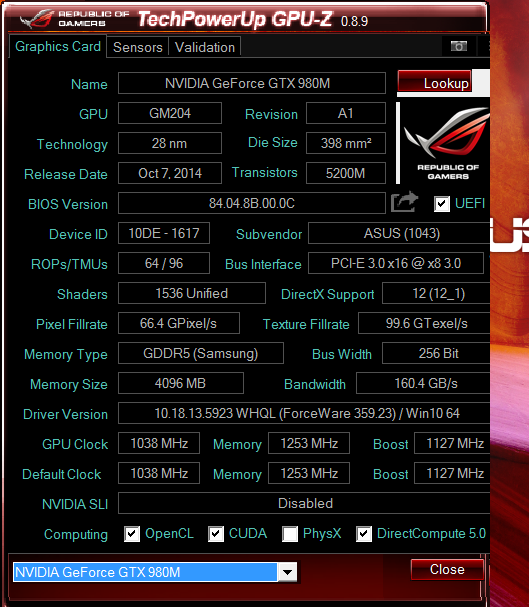Toggle the DirectCompute 5.0 checkbox
Screen dimensions: 529x607
tap(364, 534)
